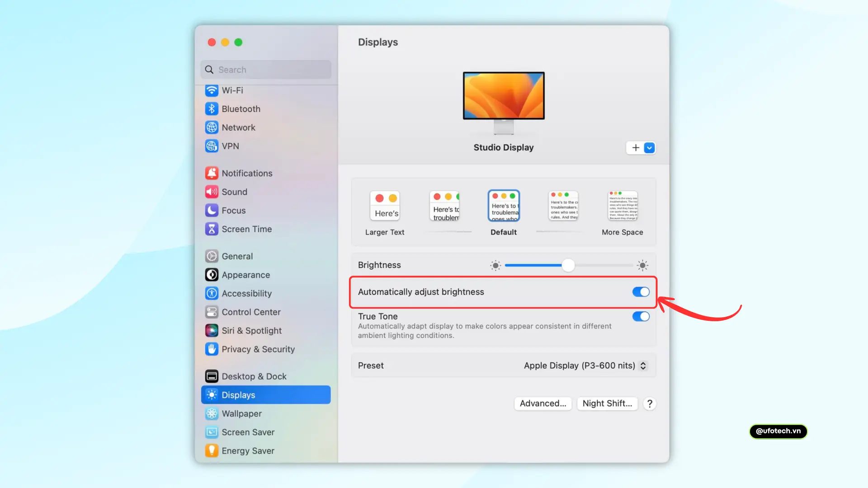Click the Advanced... button
The width and height of the screenshot is (868, 488).
(x=543, y=404)
